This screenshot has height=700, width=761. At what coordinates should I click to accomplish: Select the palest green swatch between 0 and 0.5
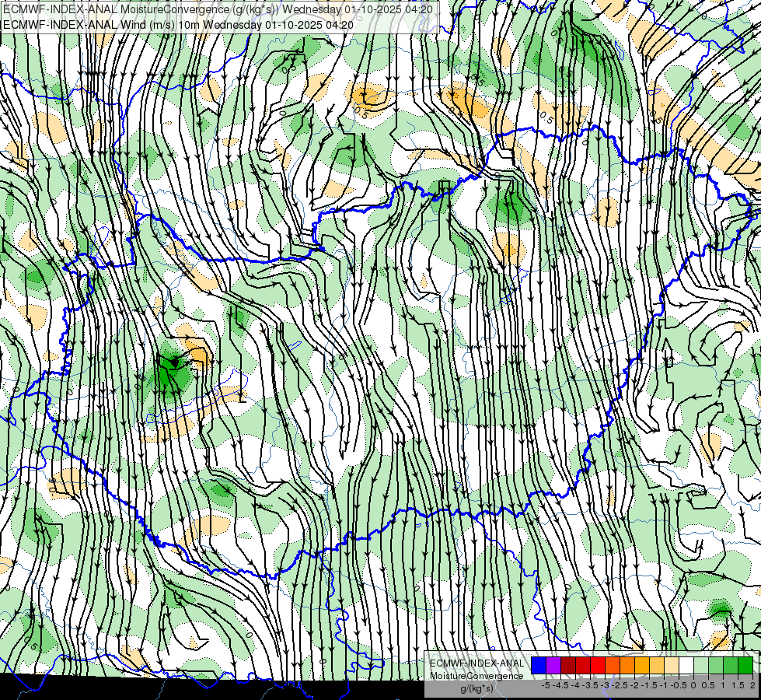tap(701, 666)
